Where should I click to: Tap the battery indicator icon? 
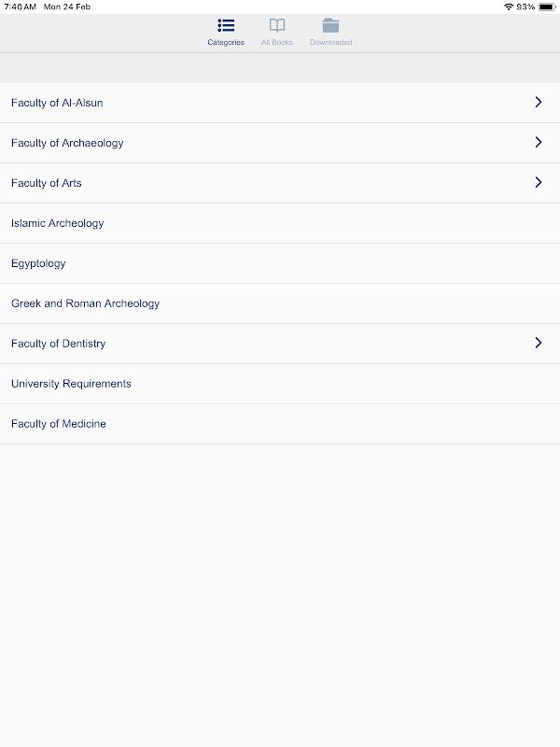pyautogui.click(x=547, y=7)
